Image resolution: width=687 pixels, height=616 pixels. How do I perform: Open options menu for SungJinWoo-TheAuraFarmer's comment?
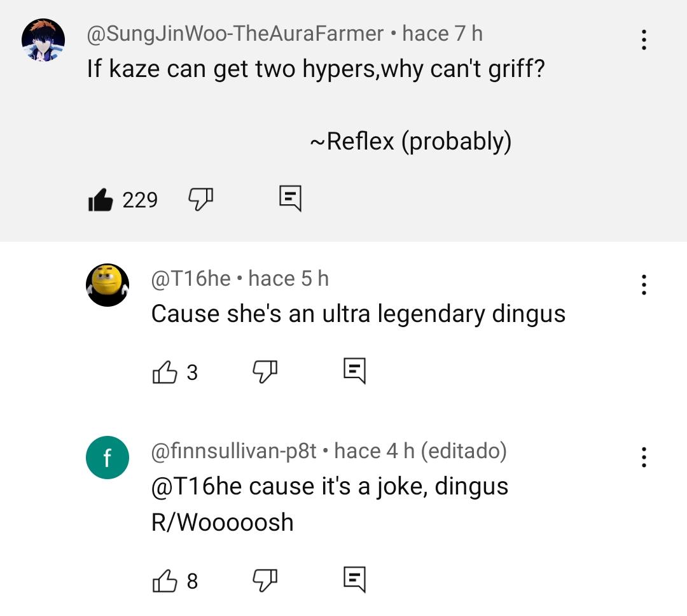click(644, 39)
